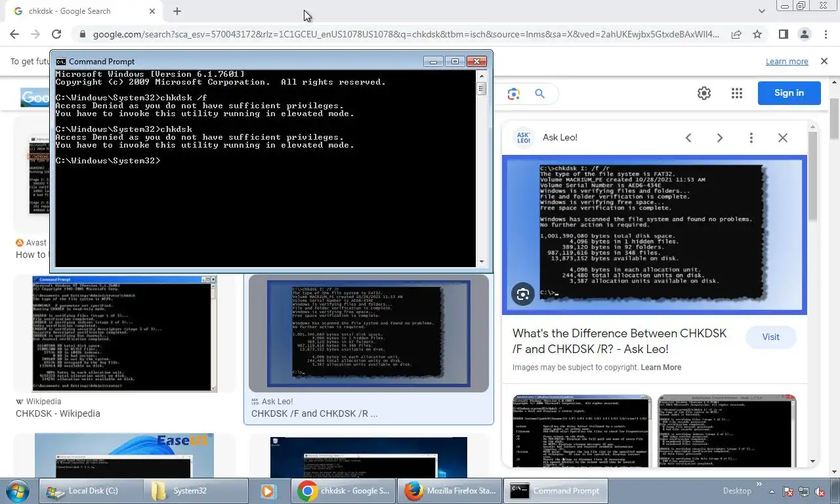Open second related image in preview panel
Screen dimensions: 840x504
[726, 431]
